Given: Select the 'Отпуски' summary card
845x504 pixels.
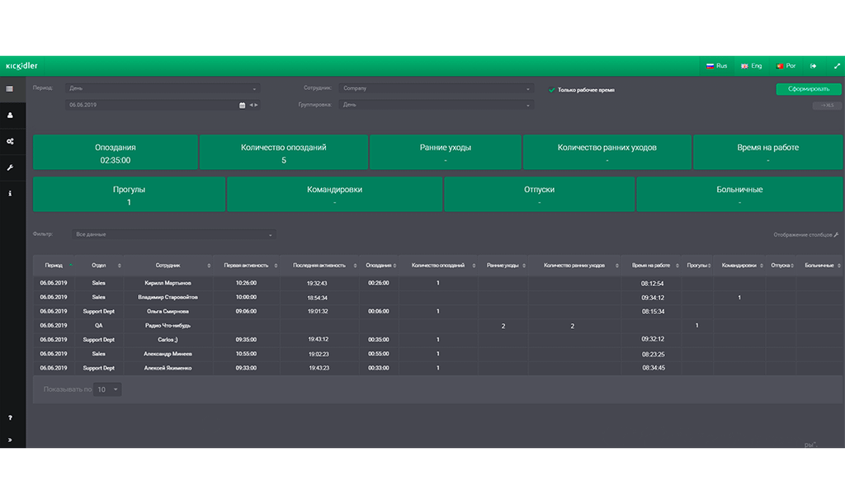Looking at the screenshot, I should click(x=539, y=195).
